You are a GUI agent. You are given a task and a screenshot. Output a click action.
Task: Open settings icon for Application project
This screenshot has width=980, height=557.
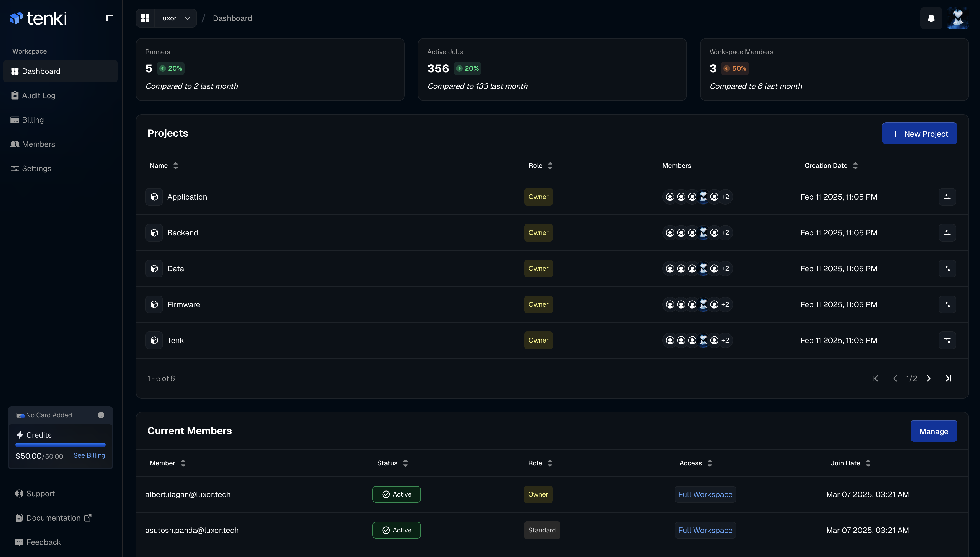click(947, 197)
